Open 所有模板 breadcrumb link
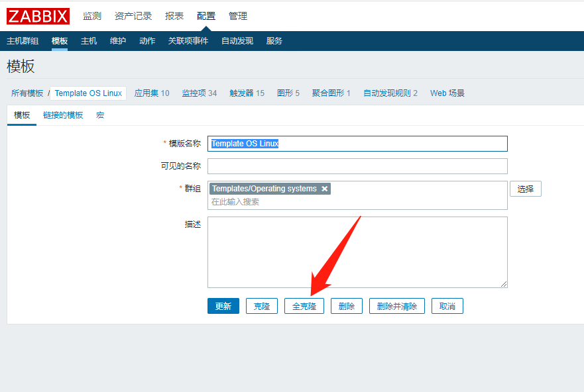 (x=27, y=93)
